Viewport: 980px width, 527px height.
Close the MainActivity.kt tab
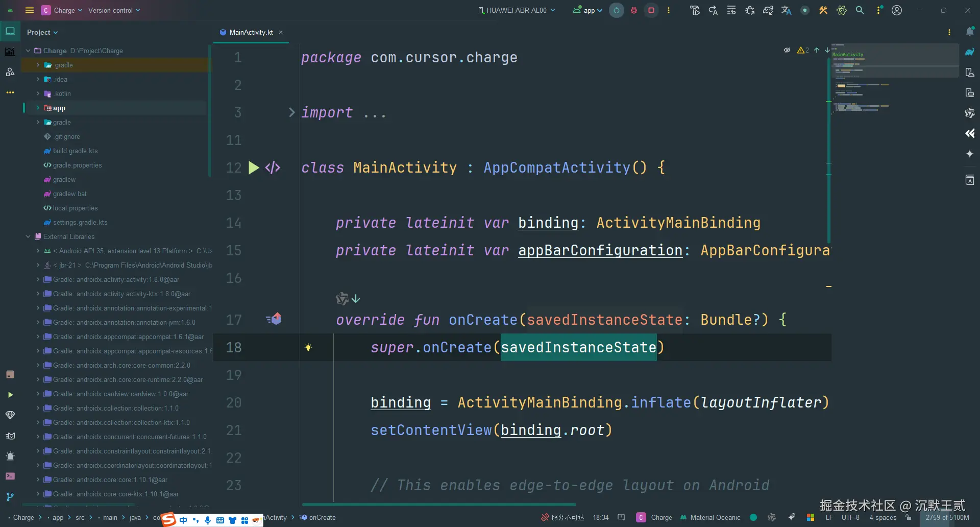(x=281, y=32)
